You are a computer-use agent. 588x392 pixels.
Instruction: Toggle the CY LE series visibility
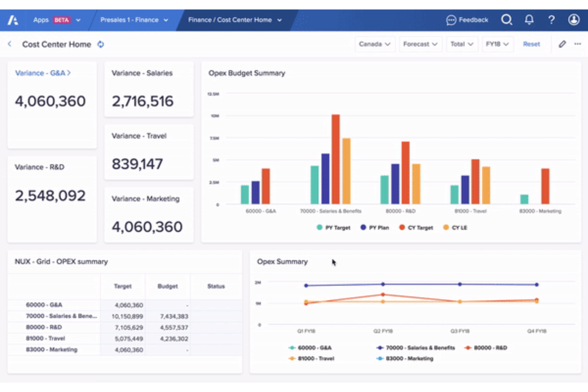[455, 227]
